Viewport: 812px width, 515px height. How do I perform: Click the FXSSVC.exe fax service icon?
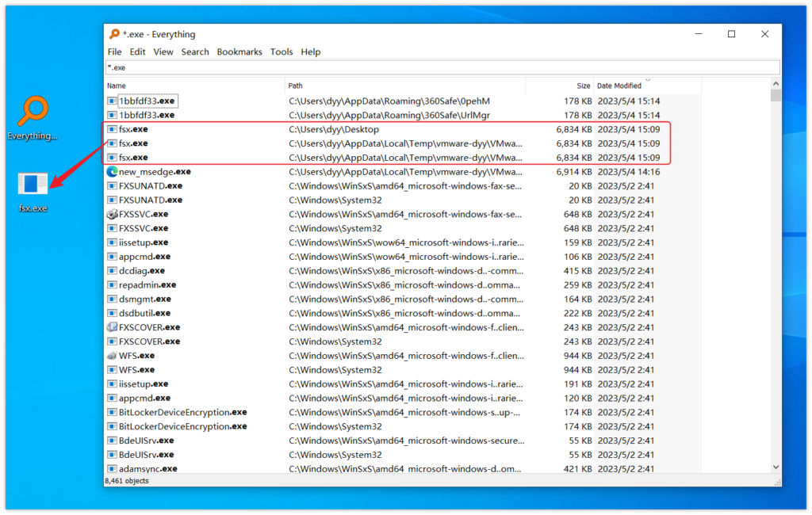tap(112, 214)
